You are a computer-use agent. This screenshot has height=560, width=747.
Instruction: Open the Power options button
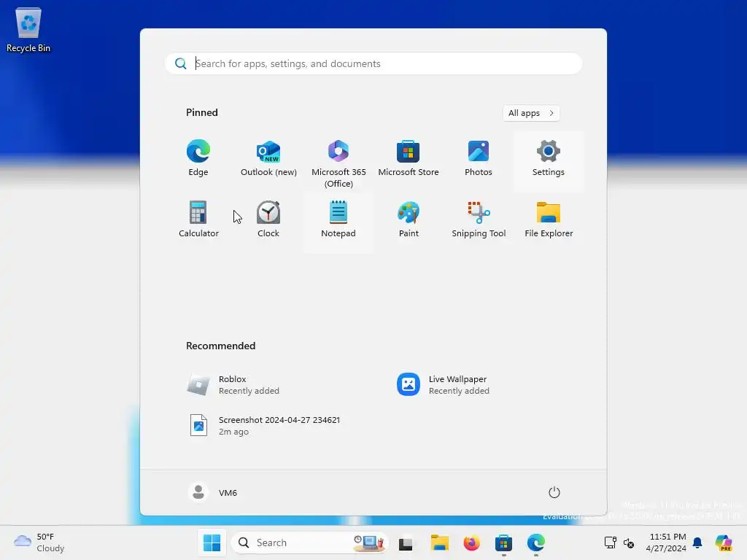[x=554, y=492]
